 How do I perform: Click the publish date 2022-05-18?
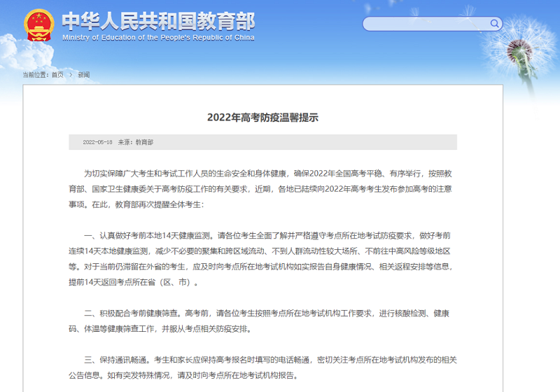(x=97, y=142)
